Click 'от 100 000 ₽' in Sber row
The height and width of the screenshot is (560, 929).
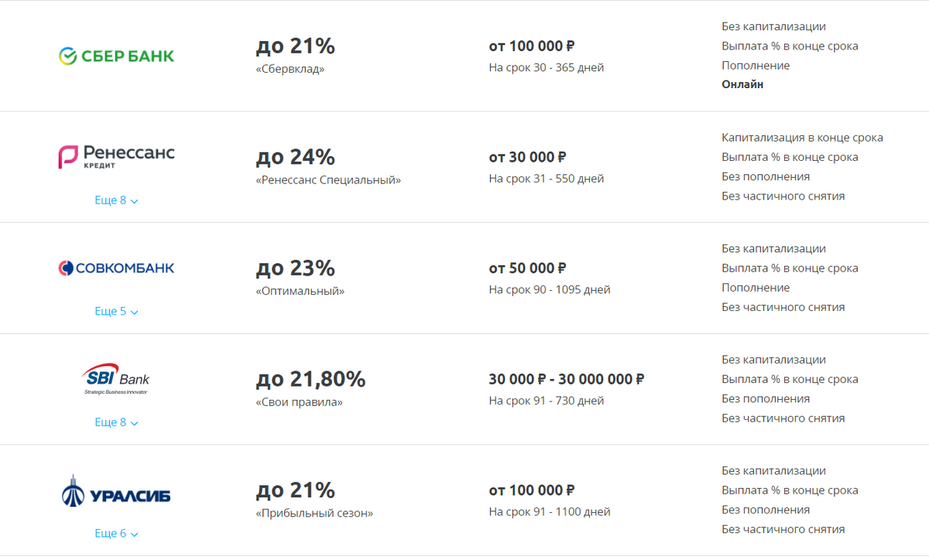(x=532, y=46)
